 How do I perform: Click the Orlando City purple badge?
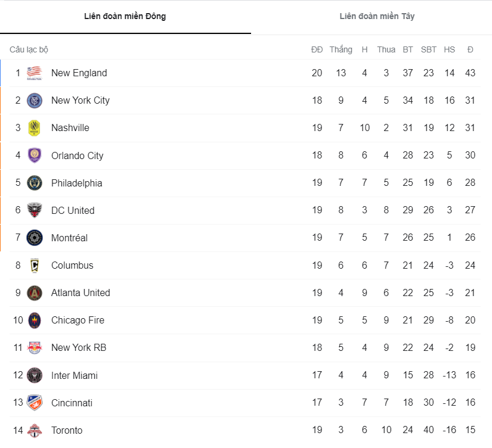(35, 155)
